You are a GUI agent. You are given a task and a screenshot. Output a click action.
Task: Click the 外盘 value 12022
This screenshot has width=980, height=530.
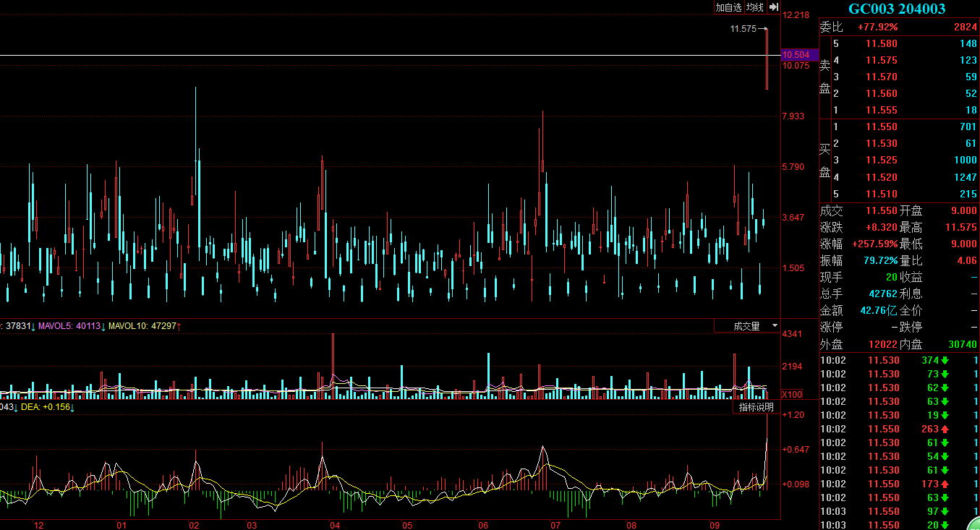coord(883,344)
